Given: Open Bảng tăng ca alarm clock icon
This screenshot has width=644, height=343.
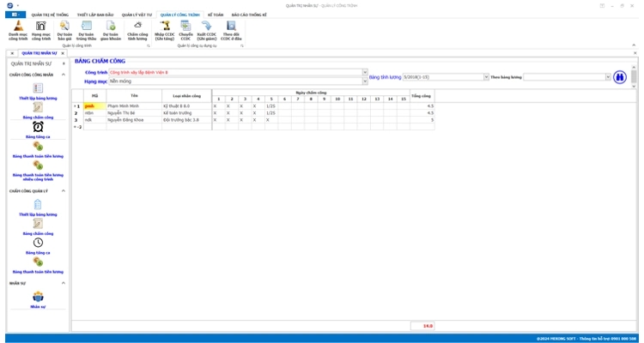Looking at the screenshot, I should [x=38, y=128].
